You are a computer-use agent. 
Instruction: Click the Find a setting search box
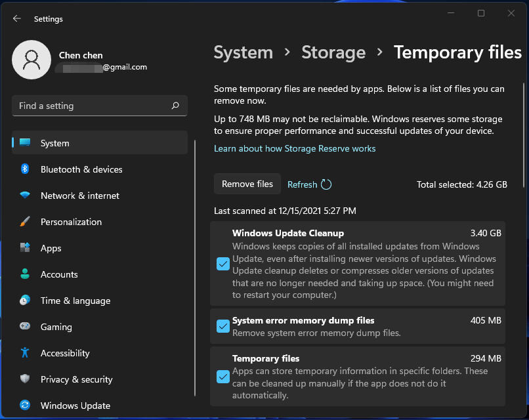[x=100, y=106]
